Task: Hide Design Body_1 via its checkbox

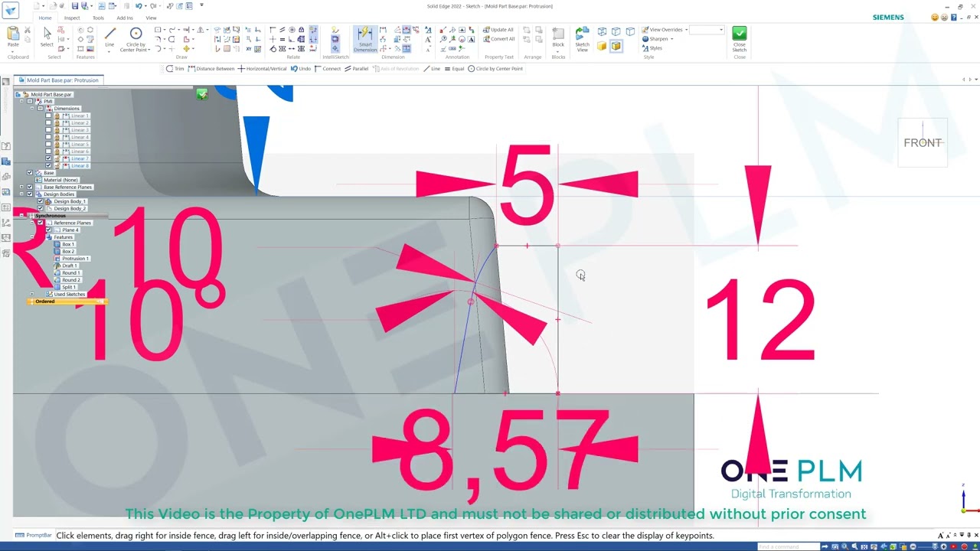Action: pyautogui.click(x=40, y=201)
